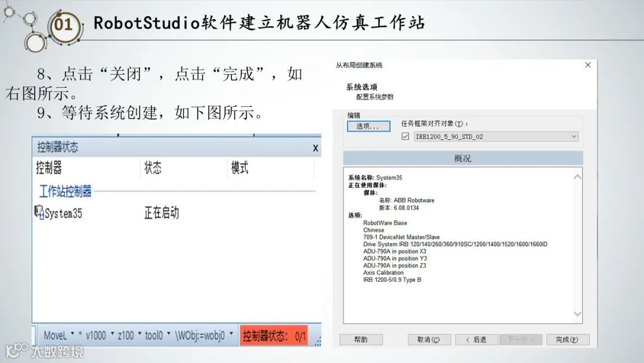Click ADU-790A in position Y3 line
Screen dimensions: 644x363
tap(395, 258)
